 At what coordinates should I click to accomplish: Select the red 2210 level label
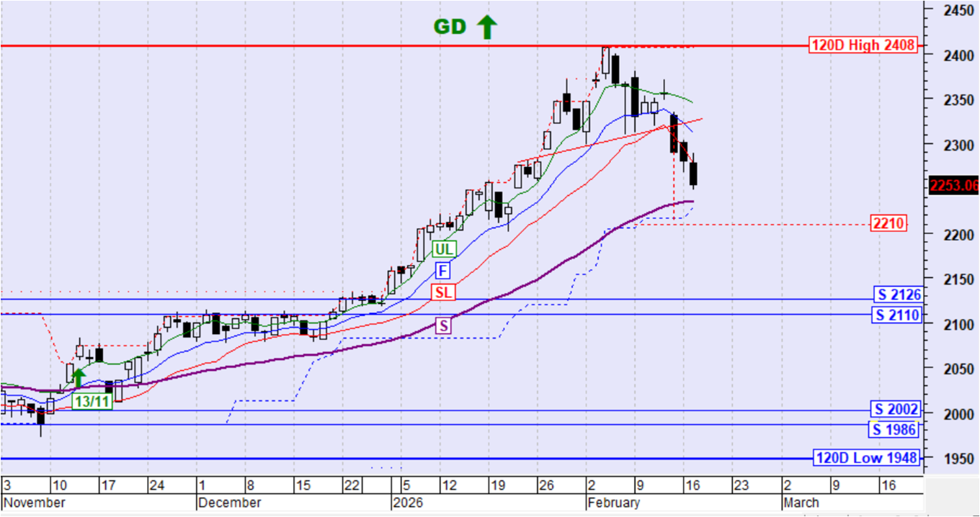point(888,223)
